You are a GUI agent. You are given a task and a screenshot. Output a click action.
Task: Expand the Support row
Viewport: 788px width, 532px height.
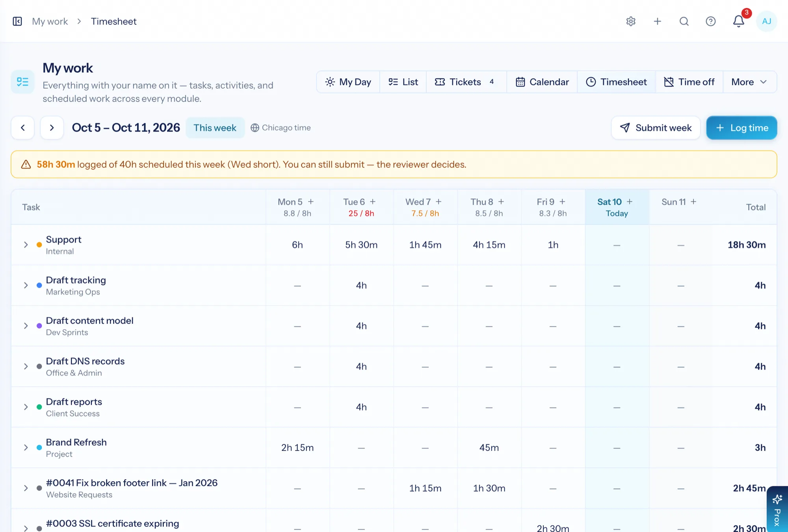click(x=26, y=245)
